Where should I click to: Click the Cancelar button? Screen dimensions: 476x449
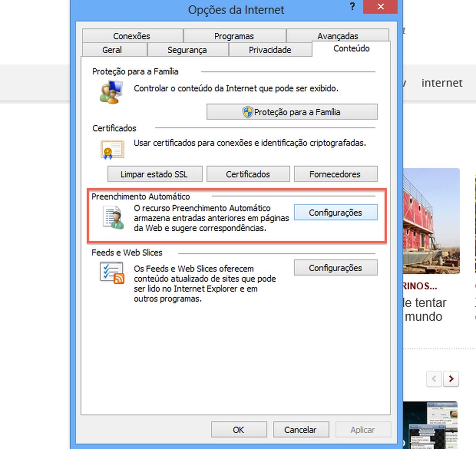[x=301, y=430]
